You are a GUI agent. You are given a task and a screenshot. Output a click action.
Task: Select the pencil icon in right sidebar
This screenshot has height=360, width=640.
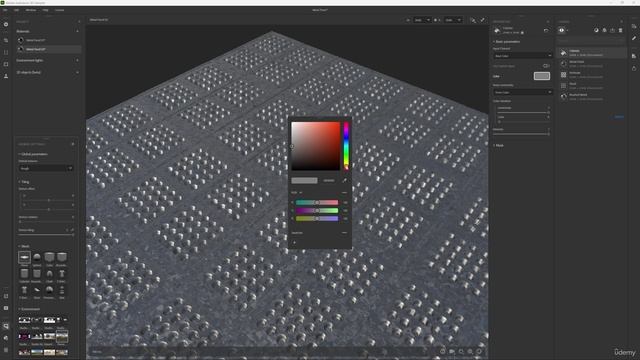click(634, 38)
